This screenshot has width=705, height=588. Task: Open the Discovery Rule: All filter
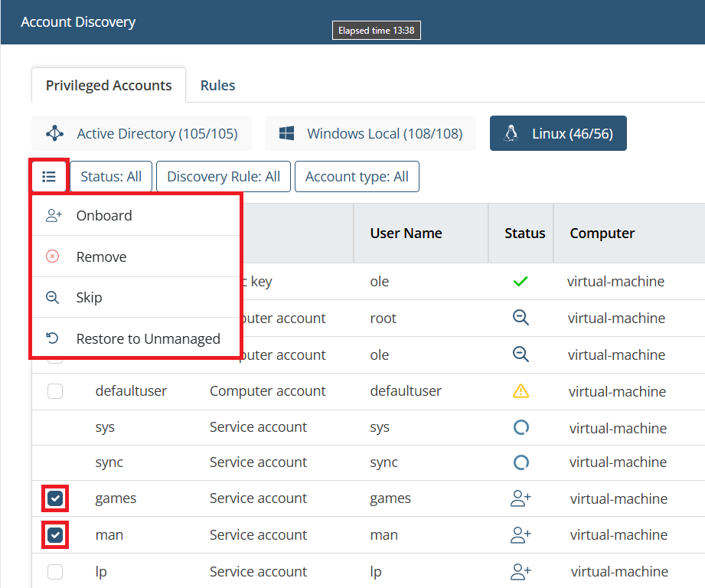[x=224, y=177]
